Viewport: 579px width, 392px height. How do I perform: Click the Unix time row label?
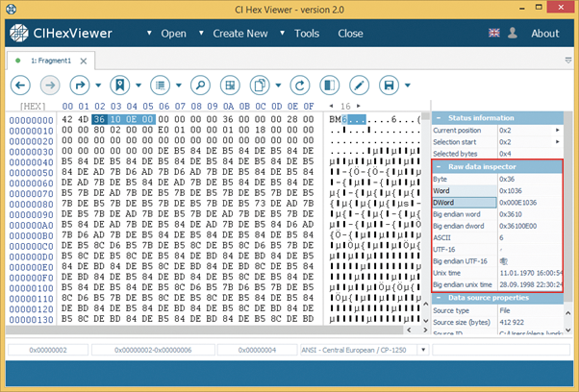point(447,273)
